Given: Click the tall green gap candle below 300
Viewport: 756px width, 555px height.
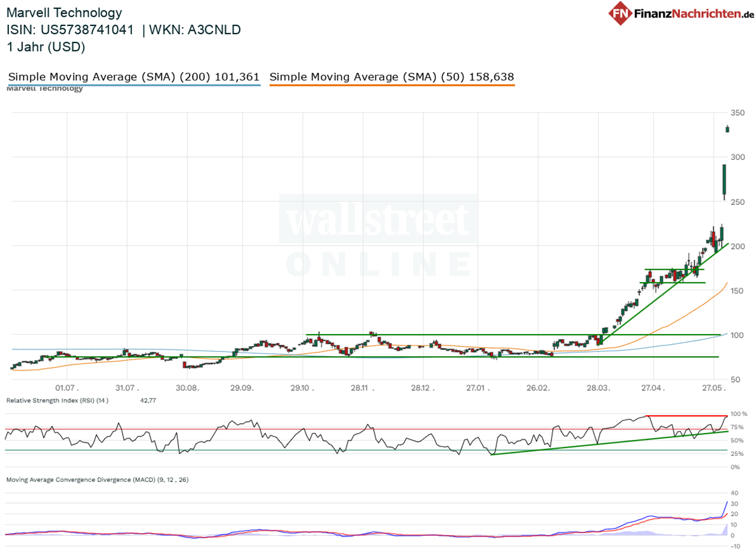Looking at the screenshot, I should [x=724, y=181].
